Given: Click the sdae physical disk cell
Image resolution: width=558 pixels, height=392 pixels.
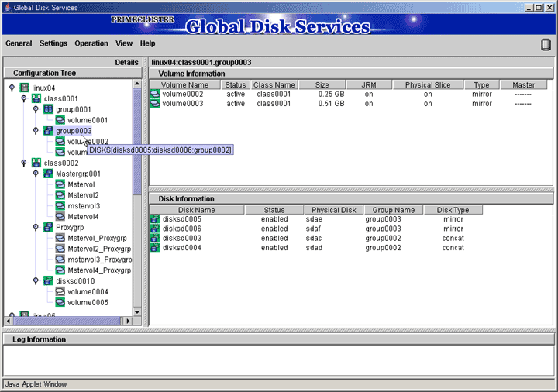Looking at the screenshot, I should (314, 219).
